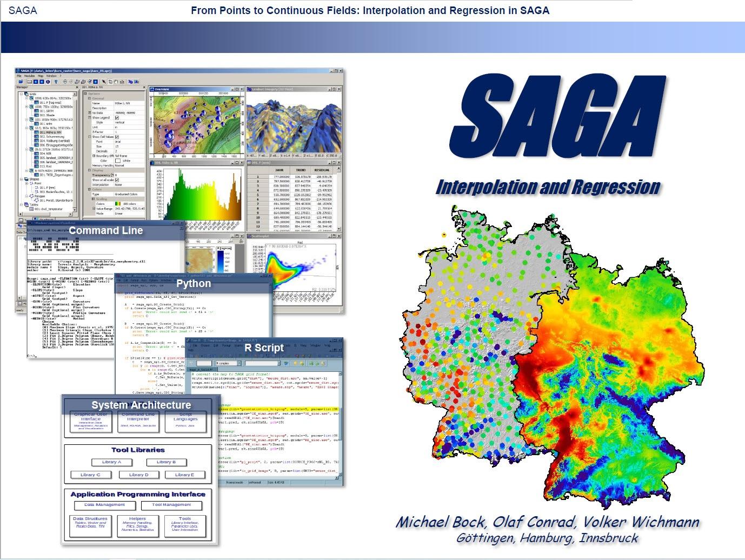Select 001: dwd_temperatur table
This screenshot has height=560, width=745.
(x=49, y=209)
